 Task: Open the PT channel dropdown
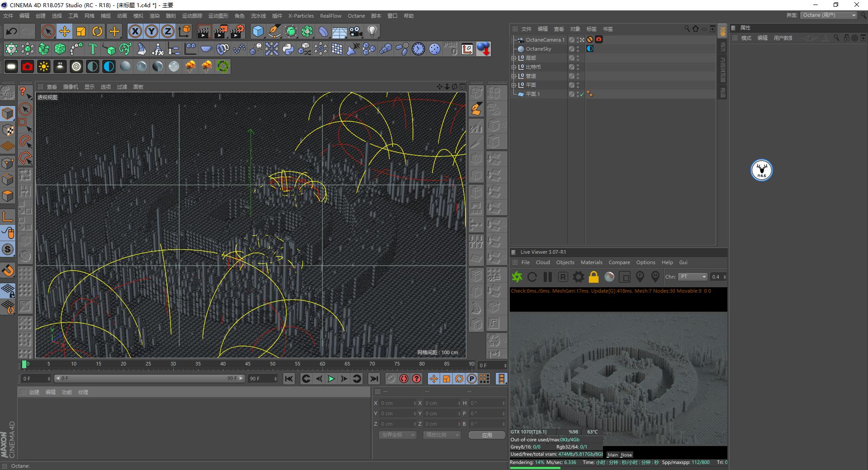pyautogui.click(x=693, y=277)
